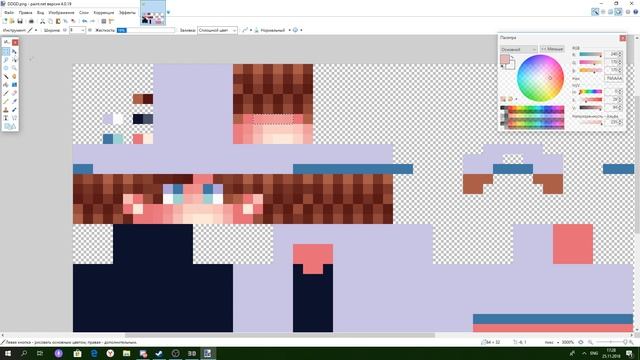Select the Eraser tool
The image size is (640, 360).
point(14,93)
